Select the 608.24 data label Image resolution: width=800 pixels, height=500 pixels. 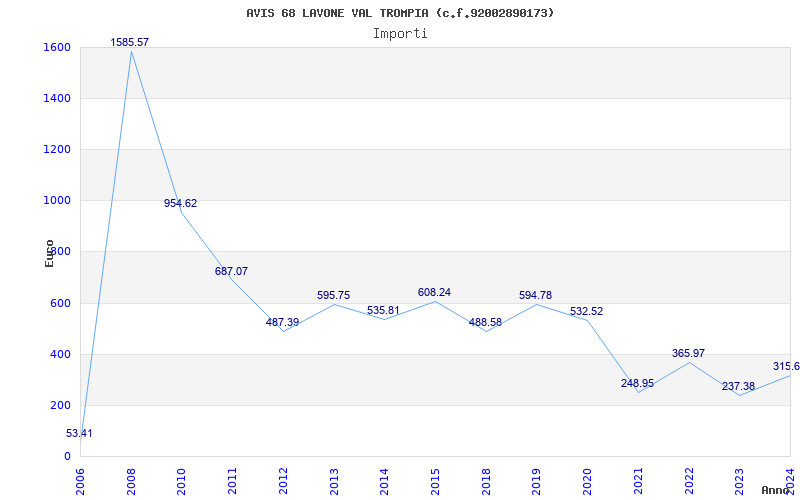pyautogui.click(x=434, y=292)
